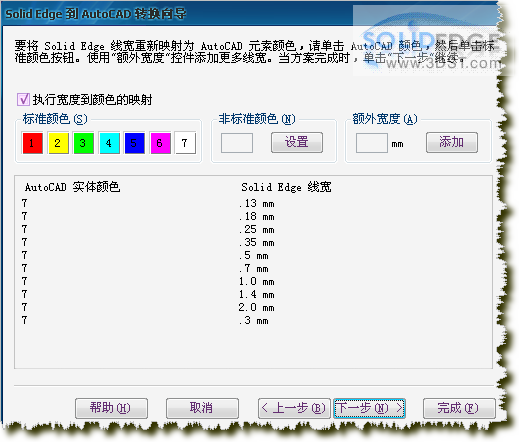Click the 设置 button

[297, 142]
